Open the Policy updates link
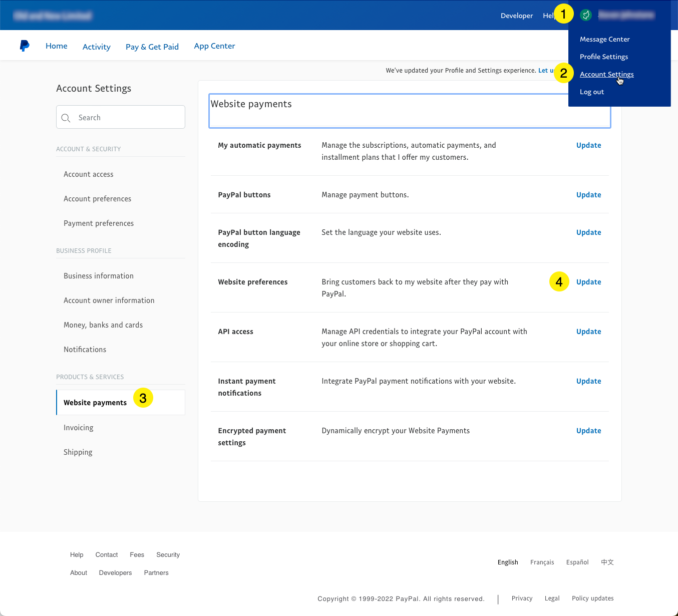 pos(593,598)
